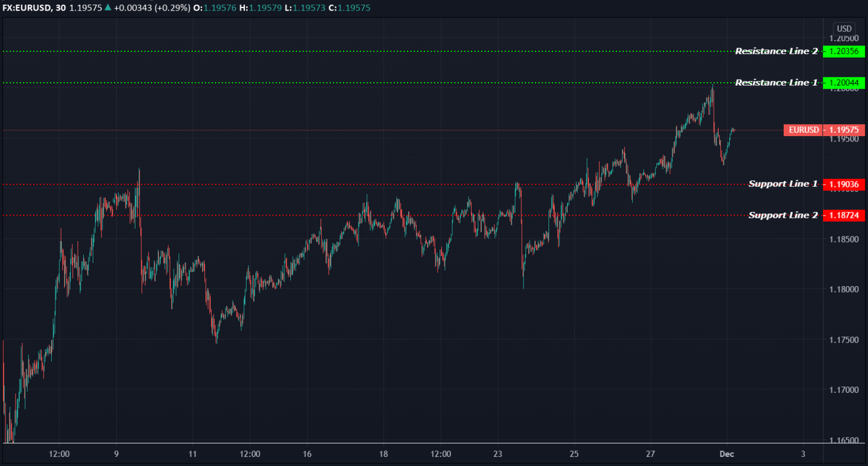Click the 1.20044 green price tag
Image resolution: width=868 pixels, height=466 pixels.
844,83
